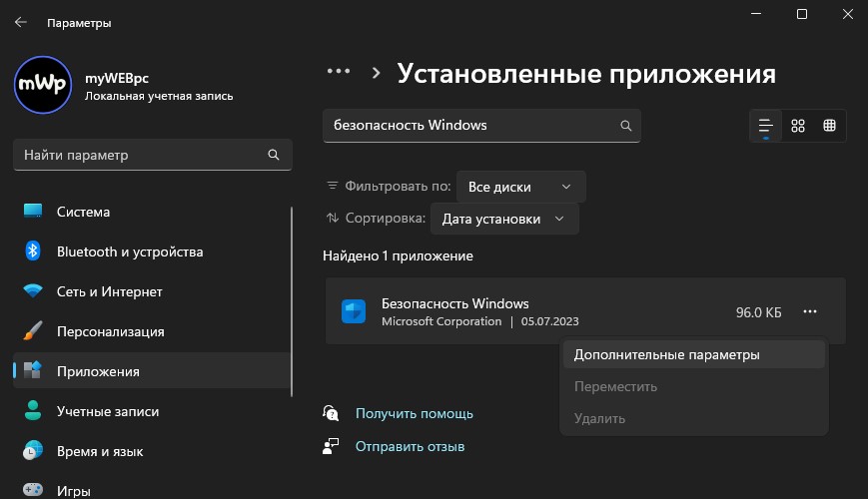Click the Установленные приложения heading
This screenshot has width=868, height=499.
(x=586, y=74)
